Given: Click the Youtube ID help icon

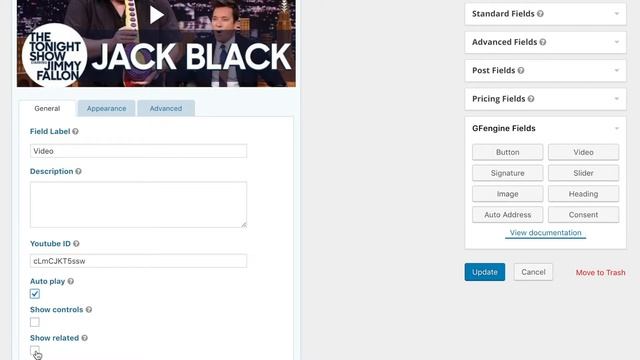Looking at the screenshot, I should tap(76, 244).
